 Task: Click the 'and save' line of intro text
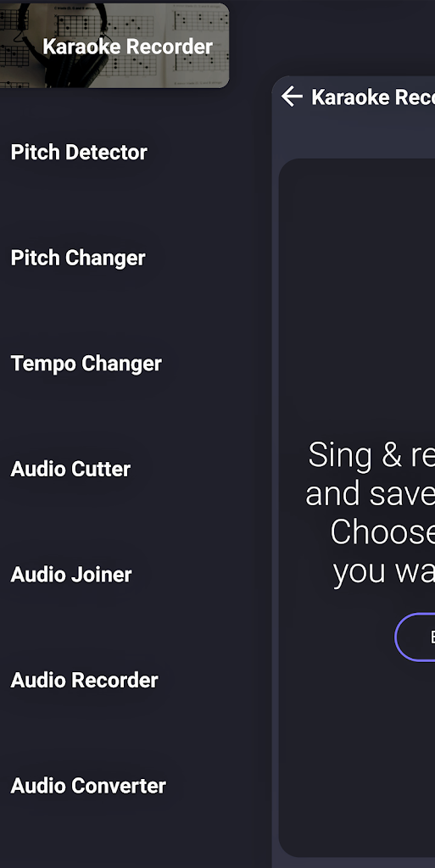[370, 494]
